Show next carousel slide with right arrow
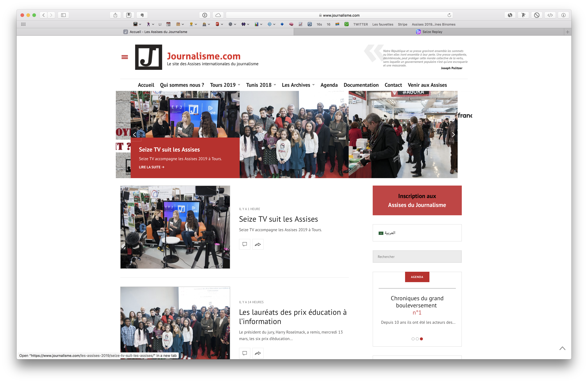588x383 pixels. pyautogui.click(x=453, y=135)
